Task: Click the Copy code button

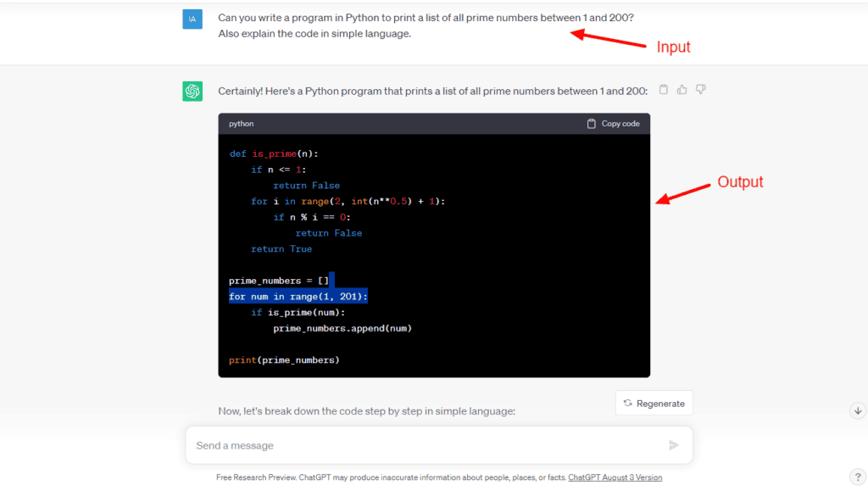Action: coord(613,124)
